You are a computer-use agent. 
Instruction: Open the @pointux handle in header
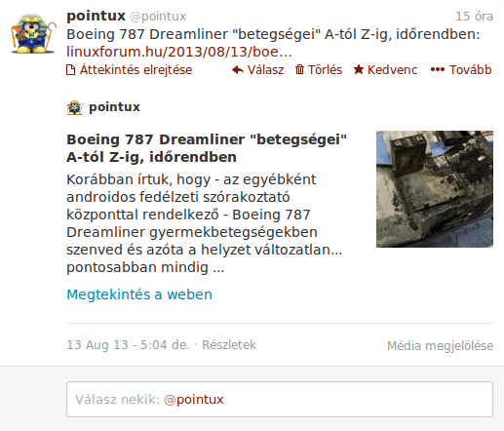(158, 17)
